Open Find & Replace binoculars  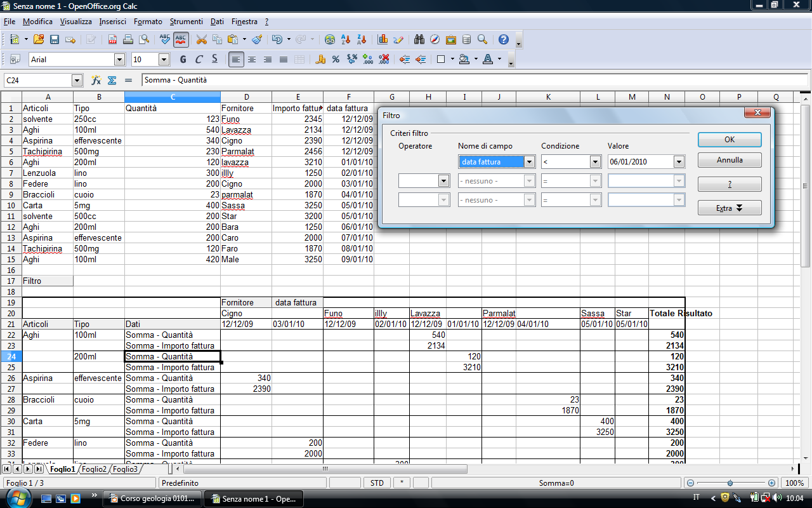pos(419,39)
